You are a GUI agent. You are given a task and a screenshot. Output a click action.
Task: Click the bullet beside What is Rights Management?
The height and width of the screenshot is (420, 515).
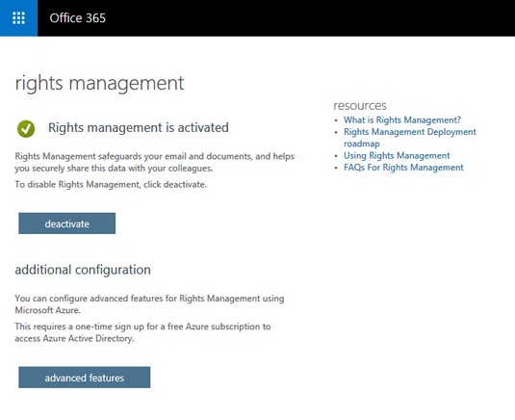click(336, 120)
